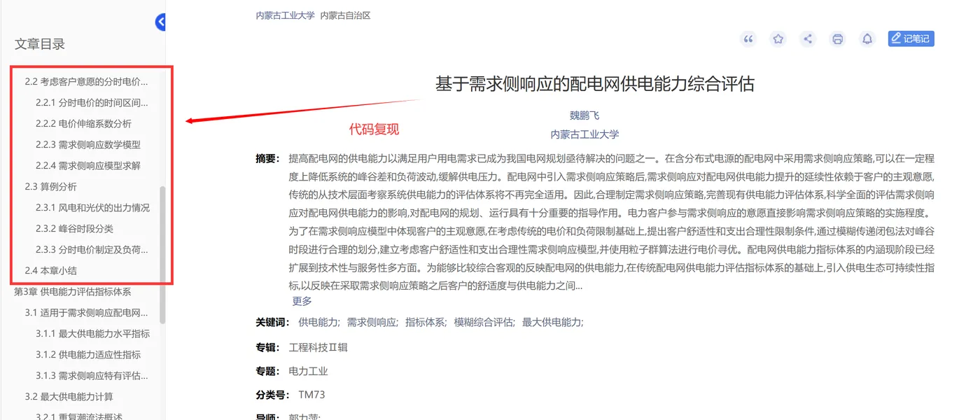Click the 内蒙古自治区 link at top
The height and width of the screenshot is (420, 980).
click(x=345, y=15)
